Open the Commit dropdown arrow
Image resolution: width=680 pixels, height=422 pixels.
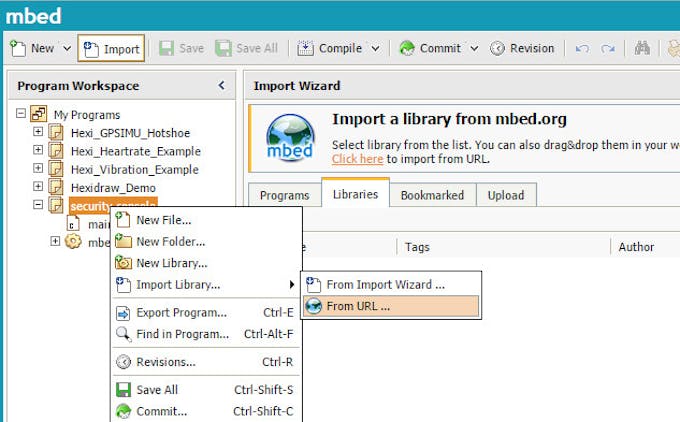(x=474, y=48)
